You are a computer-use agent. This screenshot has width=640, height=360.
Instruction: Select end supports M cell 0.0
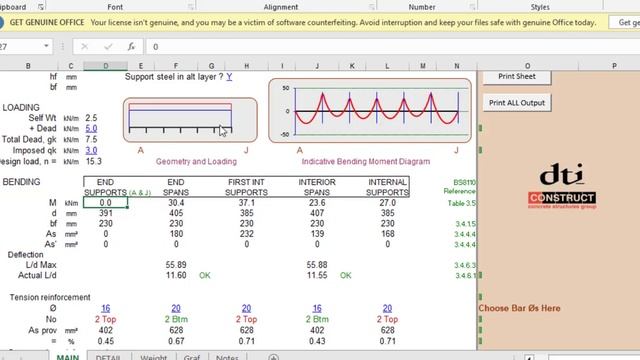pos(105,203)
